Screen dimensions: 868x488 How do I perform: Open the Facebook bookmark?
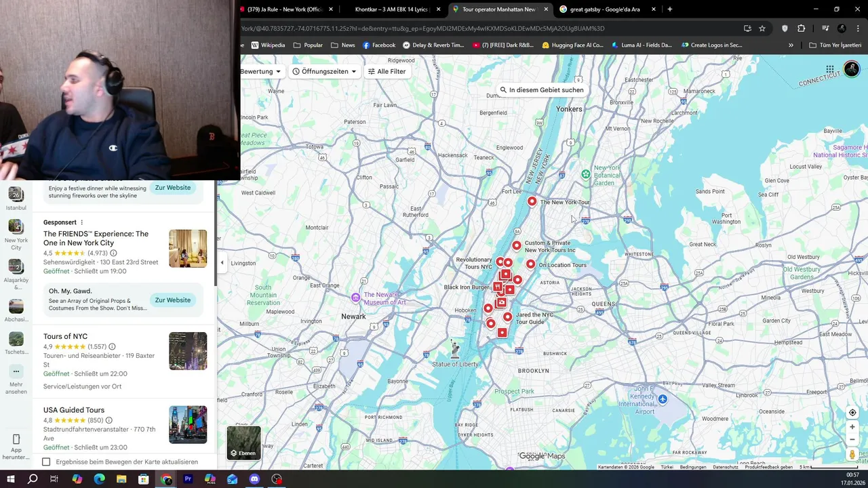click(378, 45)
